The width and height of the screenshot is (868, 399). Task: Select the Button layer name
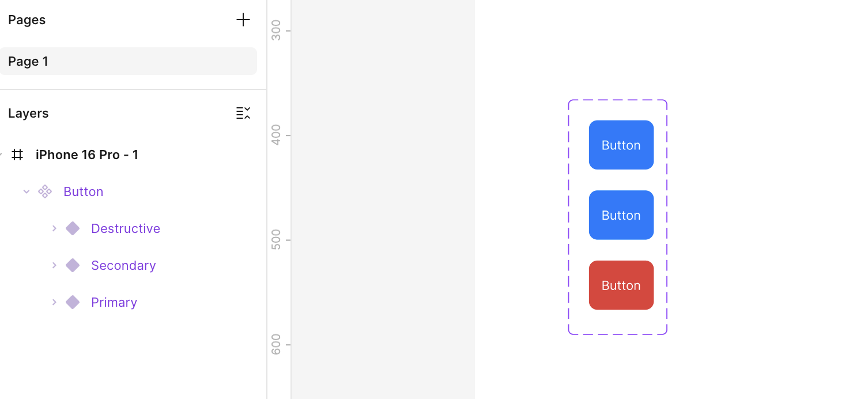click(x=83, y=191)
